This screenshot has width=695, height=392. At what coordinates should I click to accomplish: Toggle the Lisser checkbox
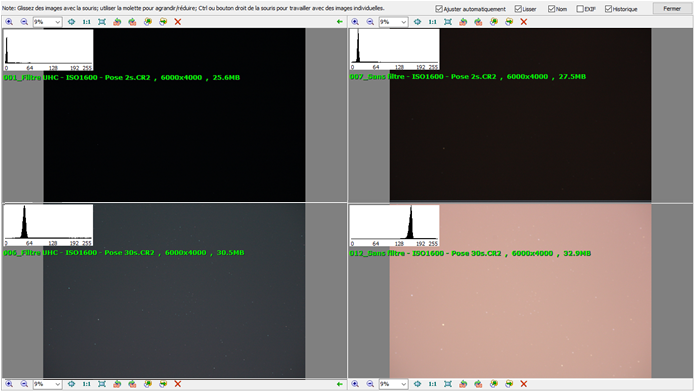click(x=518, y=9)
